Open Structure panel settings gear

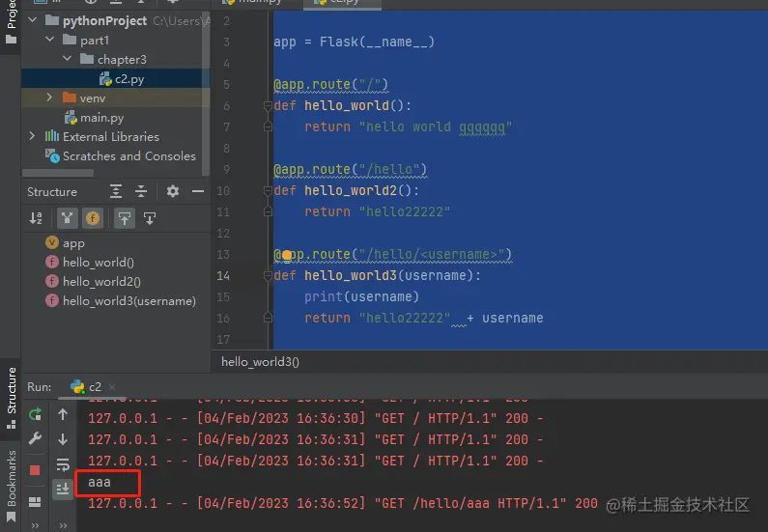(172, 191)
